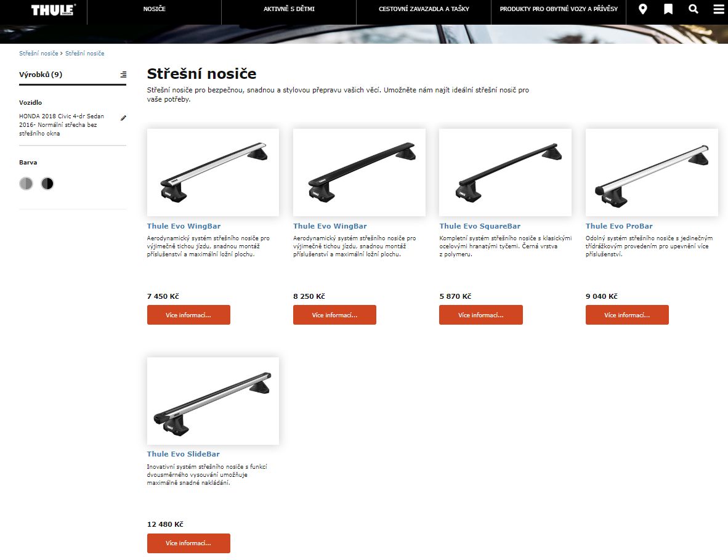Open Produkty pro obytné vozy menu
Image resolution: width=728 pixels, height=560 pixels.
(559, 9)
